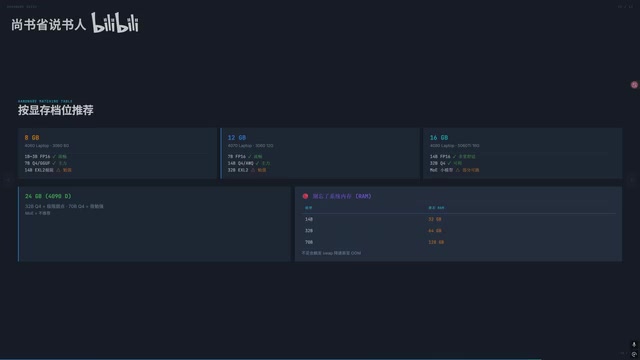Select the 16 GB card heading

tap(439, 138)
